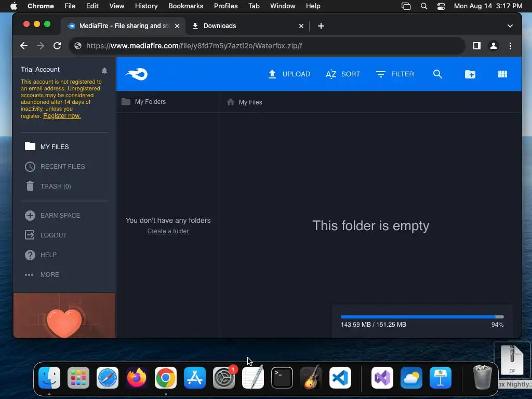The height and width of the screenshot is (399, 532).
Task: Open the Chrome menu in menu bar
Action: (x=41, y=6)
